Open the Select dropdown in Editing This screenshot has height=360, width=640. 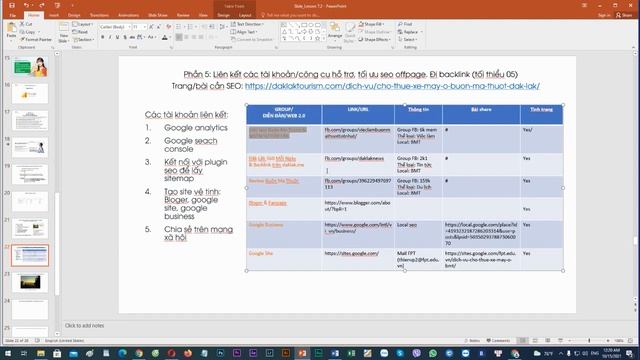[x=409, y=40]
